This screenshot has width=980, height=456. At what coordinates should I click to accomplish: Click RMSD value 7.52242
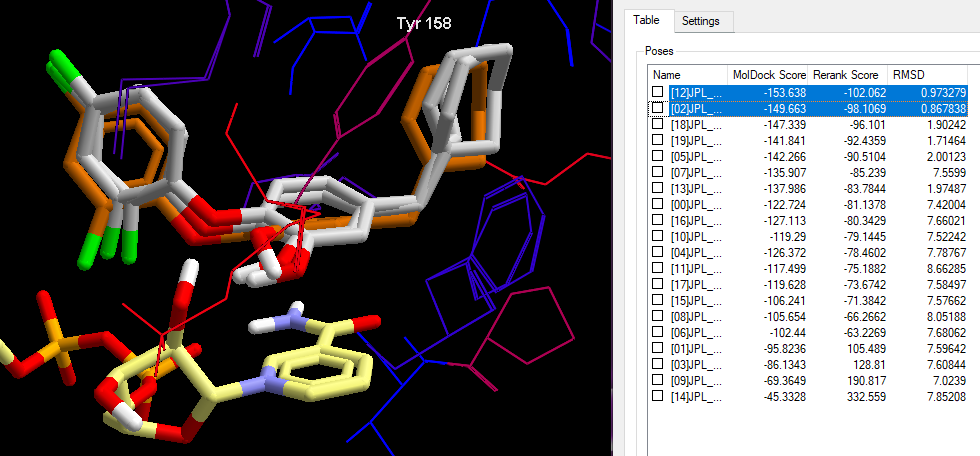[946, 236]
